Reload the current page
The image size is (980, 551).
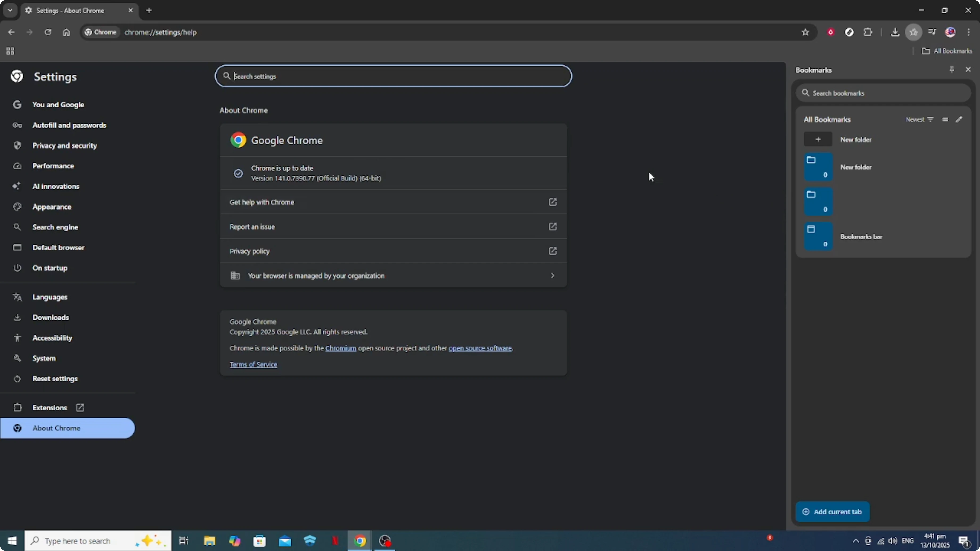[48, 32]
